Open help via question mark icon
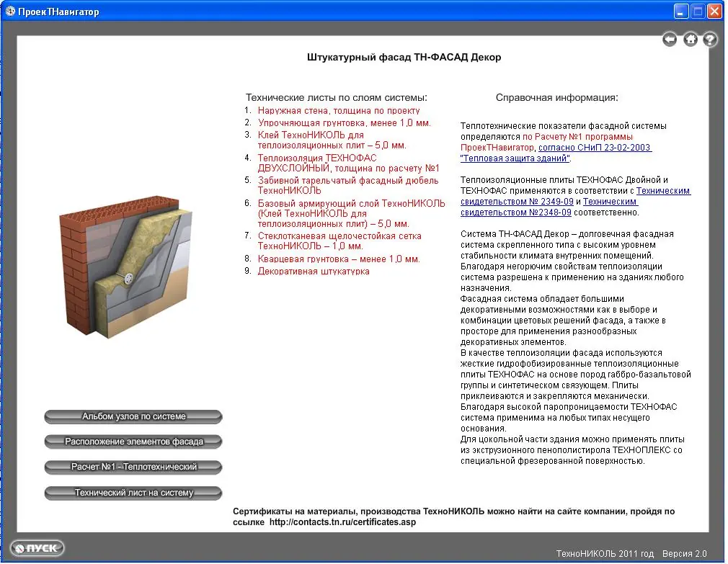 (709, 40)
